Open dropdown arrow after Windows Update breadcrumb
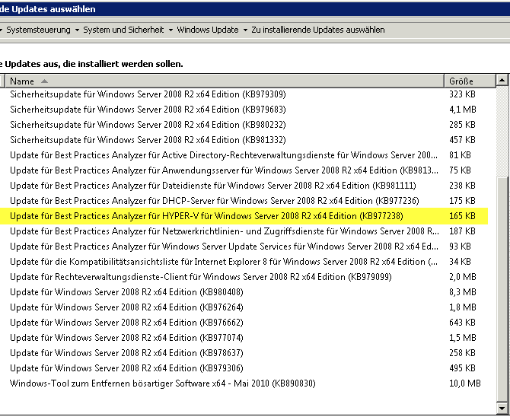This screenshot has height=420, width=510. (x=245, y=30)
